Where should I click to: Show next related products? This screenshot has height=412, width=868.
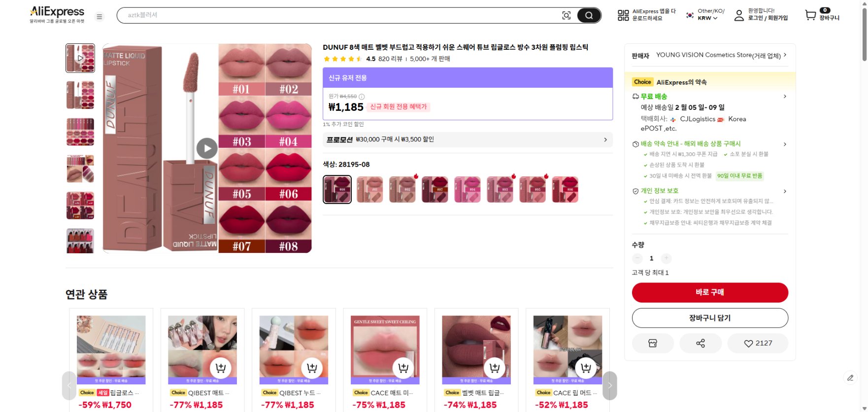click(x=610, y=385)
